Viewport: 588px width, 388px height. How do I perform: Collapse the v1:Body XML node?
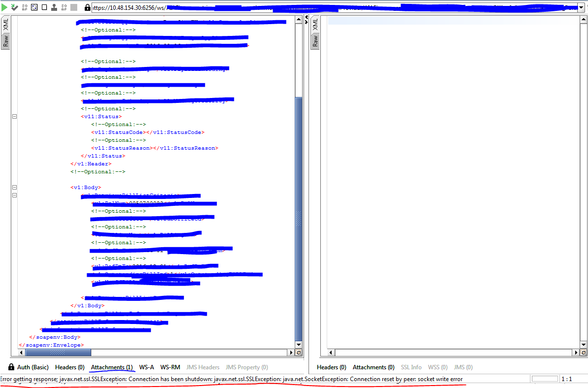coord(14,187)
